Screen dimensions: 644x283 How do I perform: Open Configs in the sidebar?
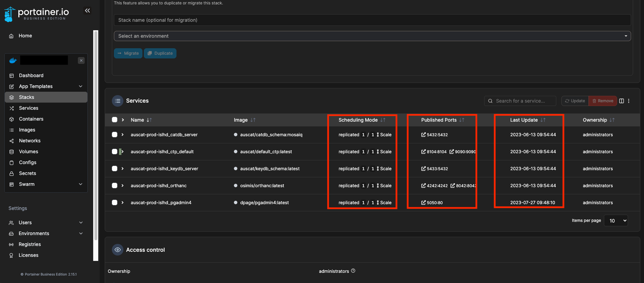(x=46, y=162)
